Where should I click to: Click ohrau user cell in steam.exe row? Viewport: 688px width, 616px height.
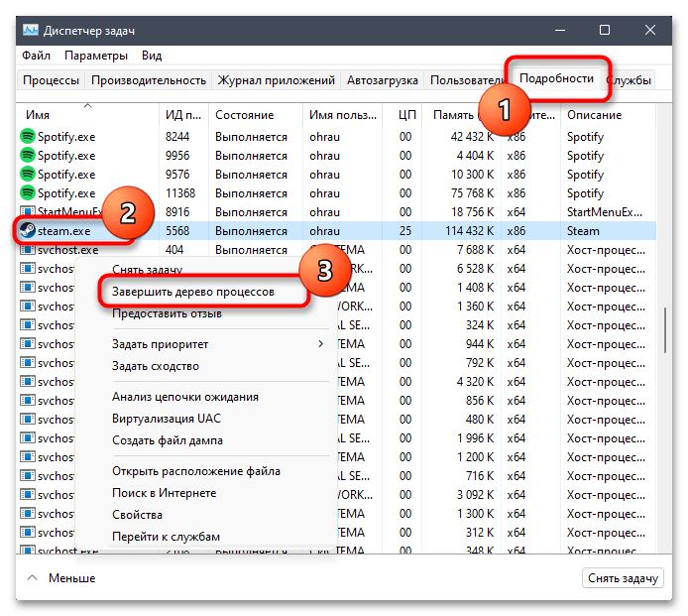point(324,231)
